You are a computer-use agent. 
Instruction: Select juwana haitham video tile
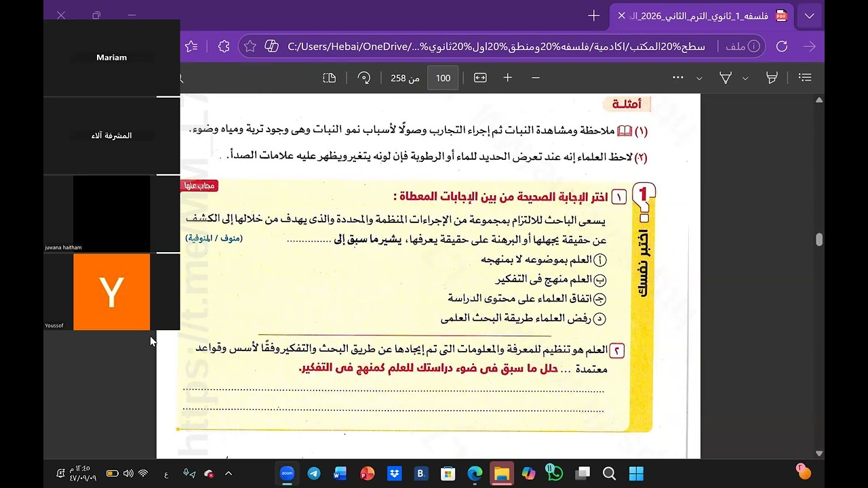tap(112, 214)
